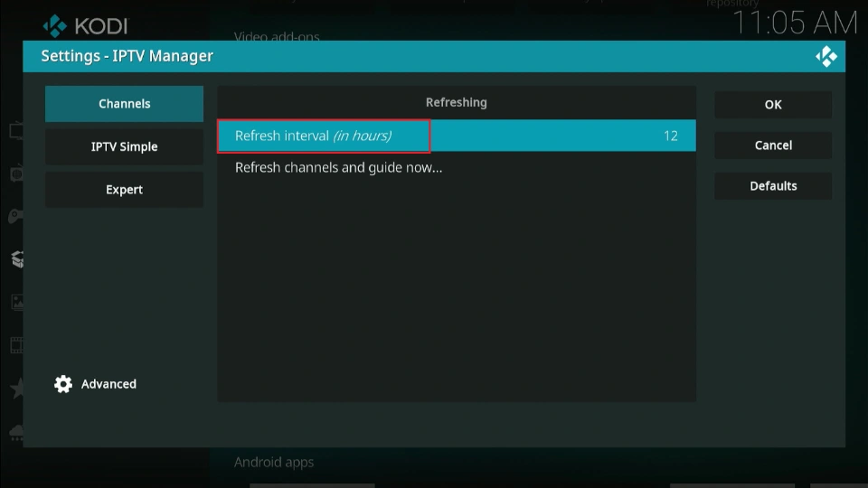
Task: Open the IPTV Simple category tab
Action: coord(125,146)
